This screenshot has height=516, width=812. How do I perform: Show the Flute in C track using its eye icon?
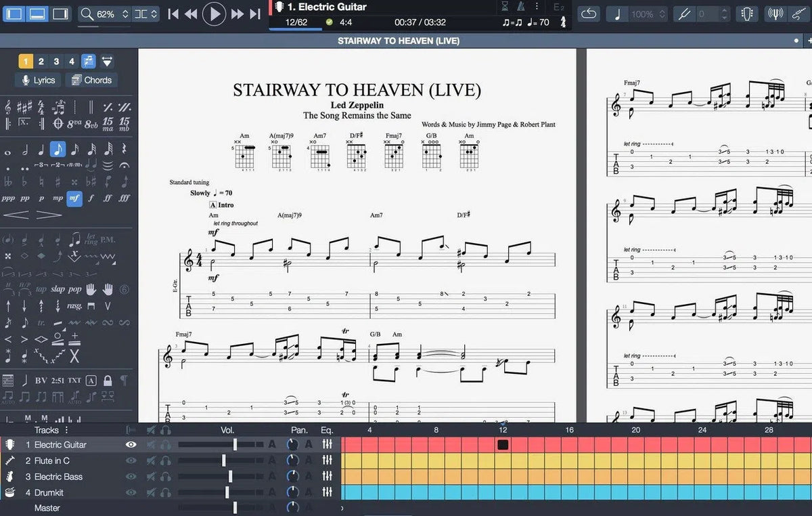click(131, 460)
